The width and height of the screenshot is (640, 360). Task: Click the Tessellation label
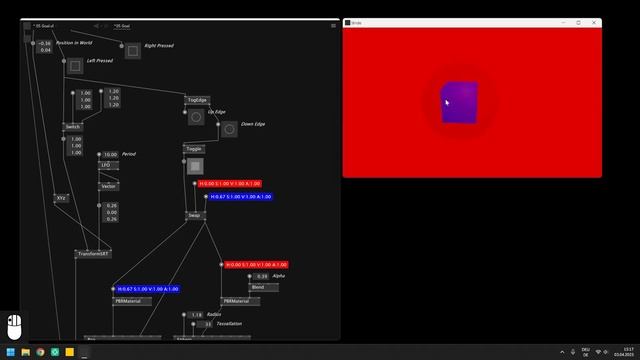pyautogui.click(x=229, y=324)
